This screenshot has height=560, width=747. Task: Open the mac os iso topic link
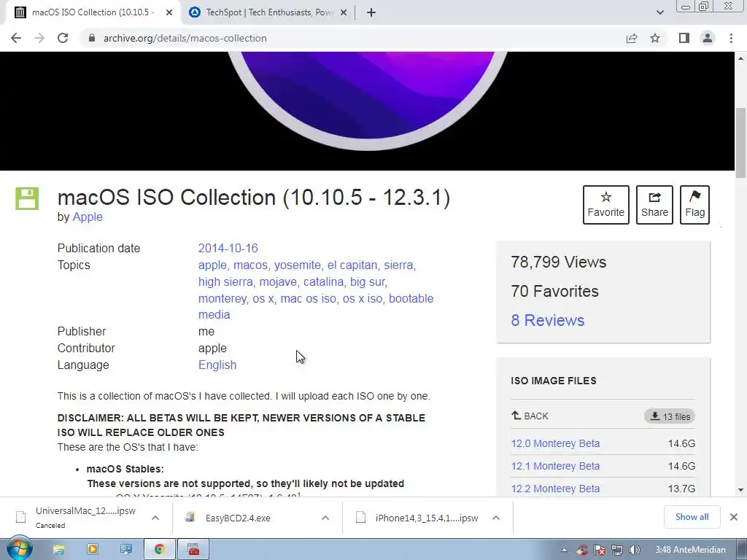pos(309,298)
